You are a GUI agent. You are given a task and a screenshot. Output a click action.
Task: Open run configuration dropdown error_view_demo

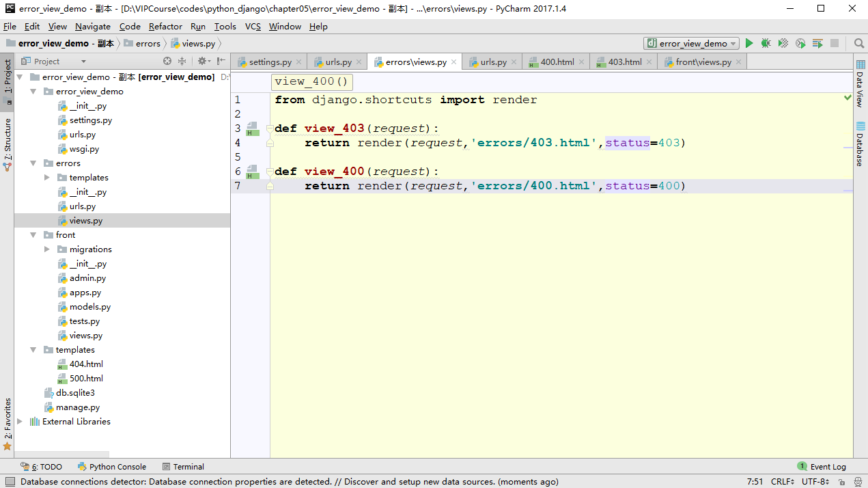tap(691, 43)
